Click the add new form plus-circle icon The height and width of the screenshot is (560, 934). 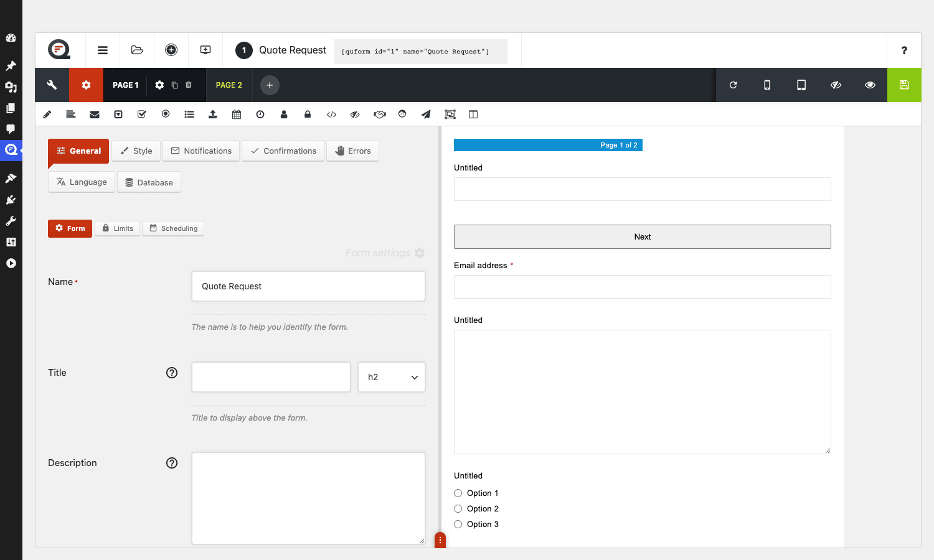pos(171,50)
